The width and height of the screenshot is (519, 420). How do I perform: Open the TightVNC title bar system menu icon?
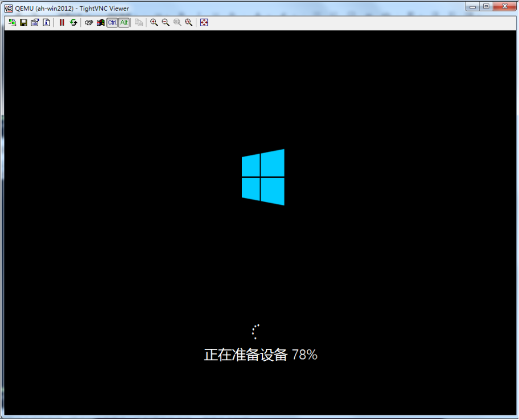pos(9,8)
